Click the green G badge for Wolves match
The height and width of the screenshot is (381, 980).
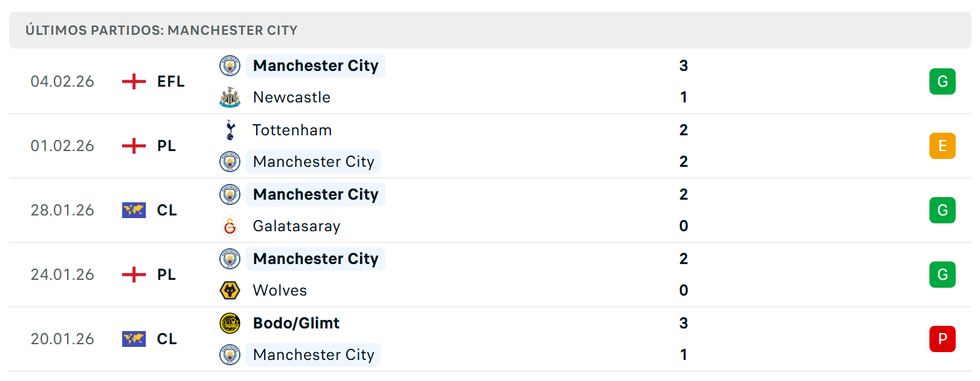(x=943, y=275)
